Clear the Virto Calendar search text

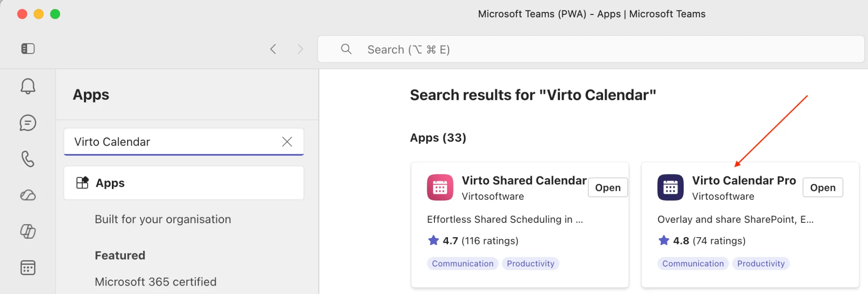pos(287,142)
